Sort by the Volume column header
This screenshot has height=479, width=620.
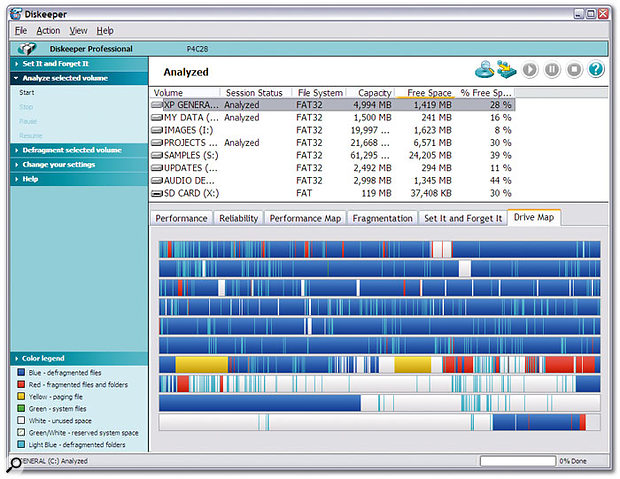point(185,93)
